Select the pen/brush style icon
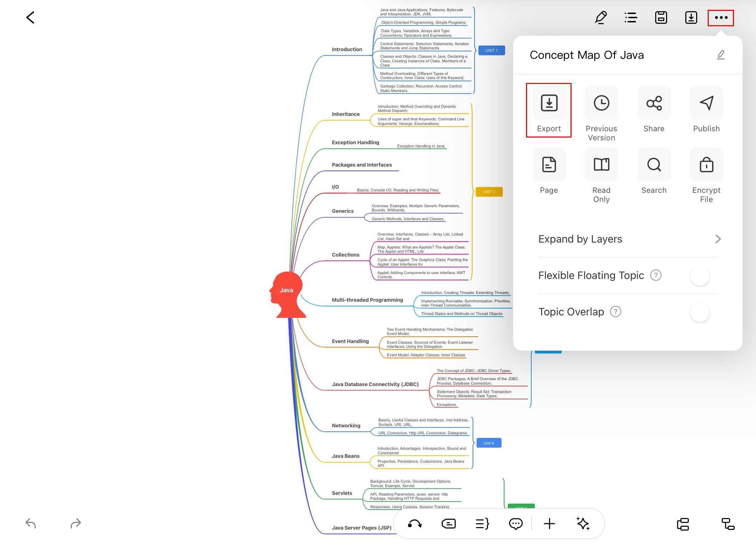This screenshot has height=553, width=756. (601, 17)
